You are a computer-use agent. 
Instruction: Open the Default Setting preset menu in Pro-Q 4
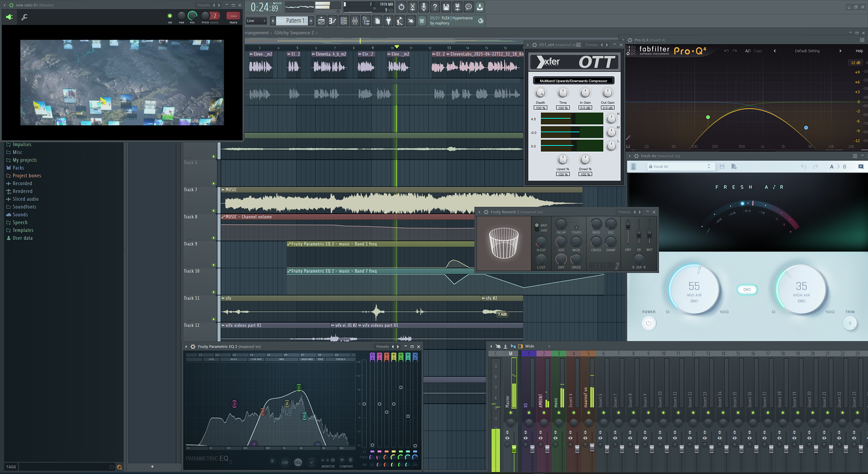pos(807,51)
